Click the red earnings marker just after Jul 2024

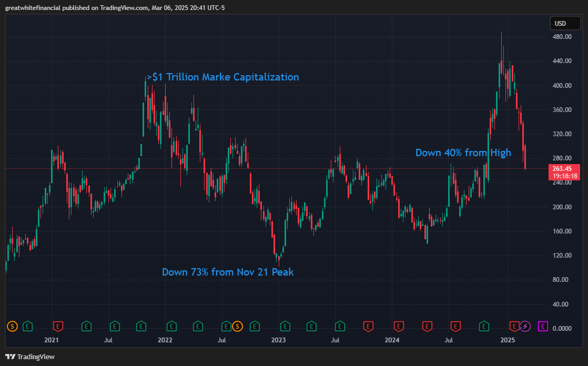pyautogui.click(x=455, y=326)
